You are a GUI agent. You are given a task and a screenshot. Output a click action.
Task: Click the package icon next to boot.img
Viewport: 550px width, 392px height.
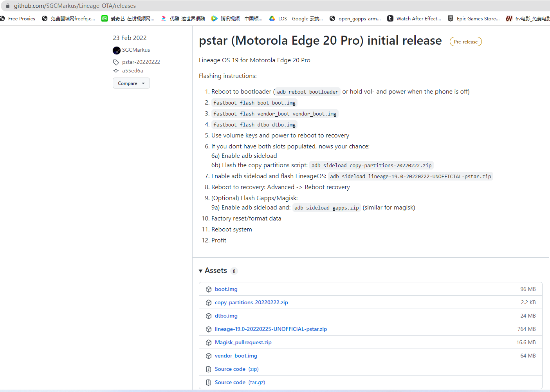point(209,289)
